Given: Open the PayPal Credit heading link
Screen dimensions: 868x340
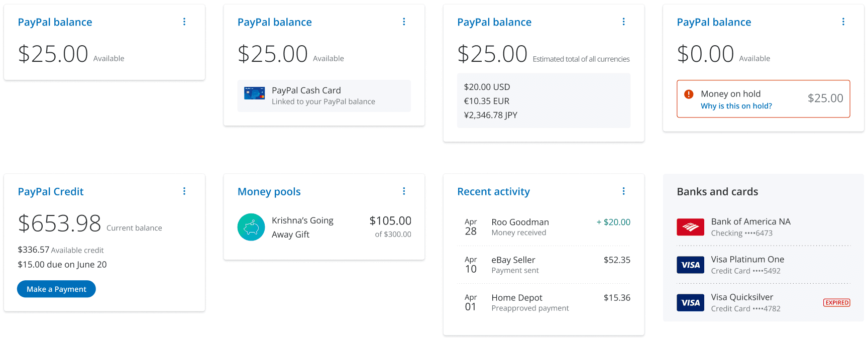Looking at the screenshot, I should (51, 191).
